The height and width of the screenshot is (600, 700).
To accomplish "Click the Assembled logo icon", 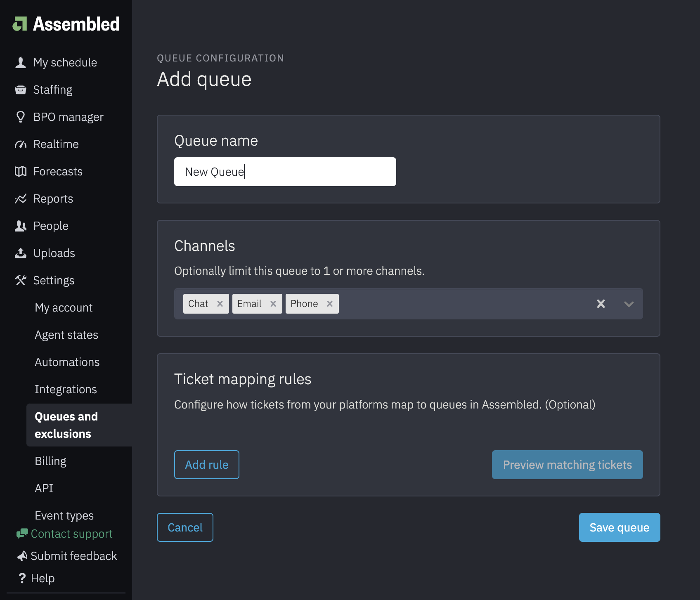I will [x=20, y=24].
